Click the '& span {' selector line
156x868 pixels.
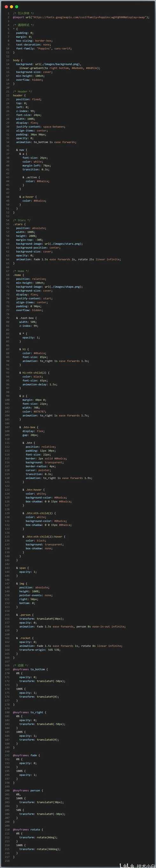point(22,568)
